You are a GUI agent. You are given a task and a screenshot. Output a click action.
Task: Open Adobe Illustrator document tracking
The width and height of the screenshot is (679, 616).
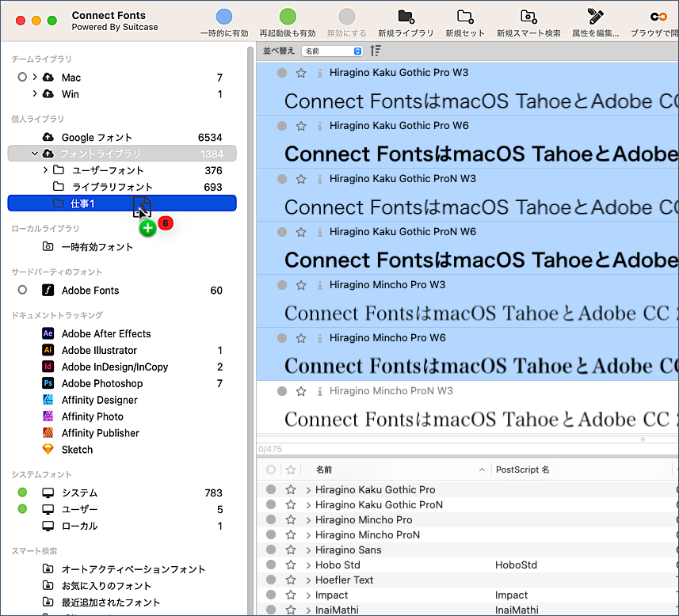99,350
